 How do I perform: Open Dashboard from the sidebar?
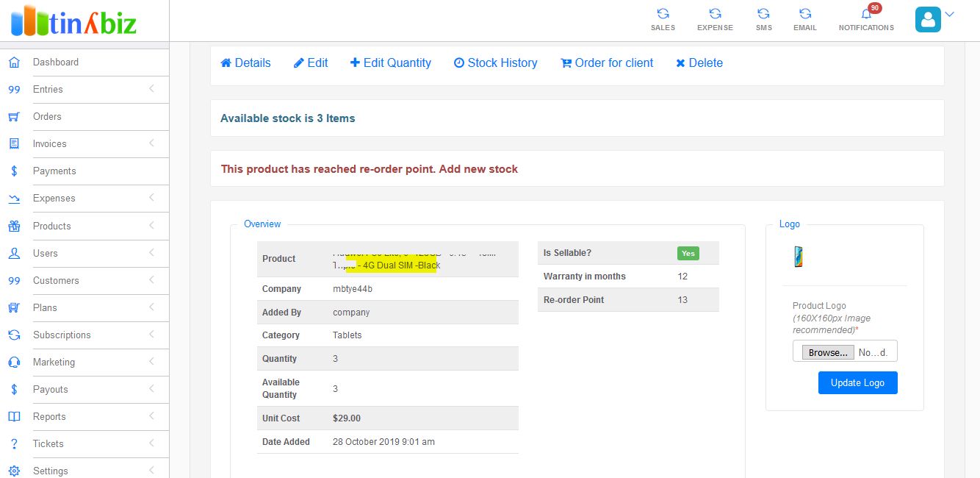[x=56, y=63]
